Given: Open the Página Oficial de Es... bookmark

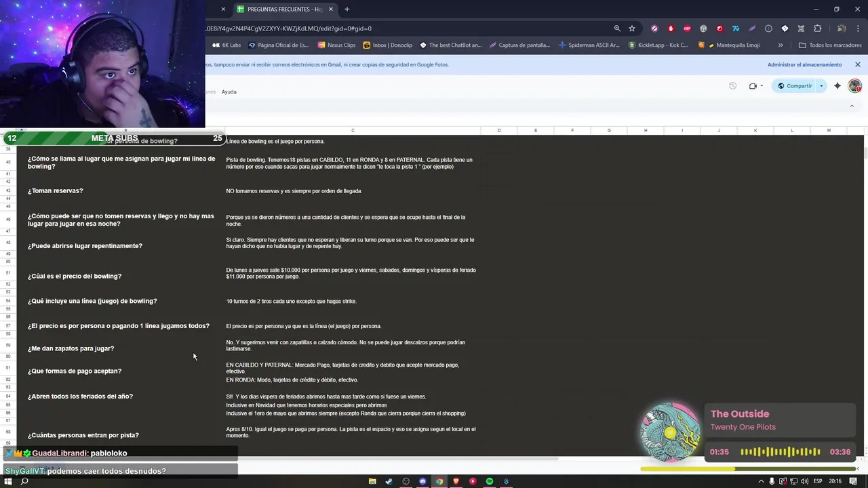Looking at the screenshot, I should coord(278,45).
